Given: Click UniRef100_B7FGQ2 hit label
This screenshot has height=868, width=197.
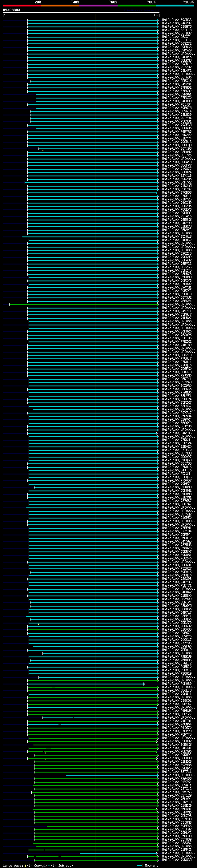Looking at the screenshot, I should tap(176, 91).
